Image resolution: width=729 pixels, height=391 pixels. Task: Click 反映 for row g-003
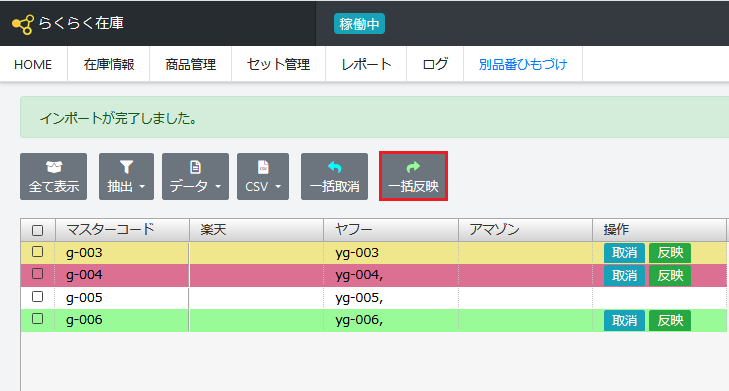[x=670, y=253]
